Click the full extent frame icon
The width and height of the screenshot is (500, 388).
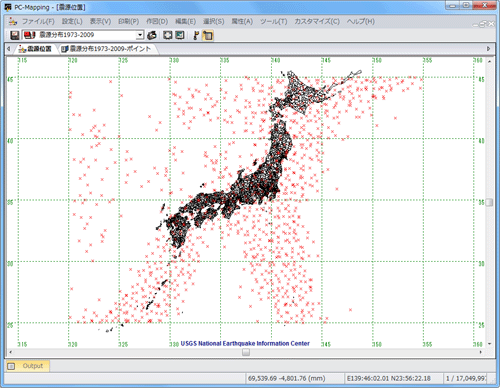click(x=168, y=35)
